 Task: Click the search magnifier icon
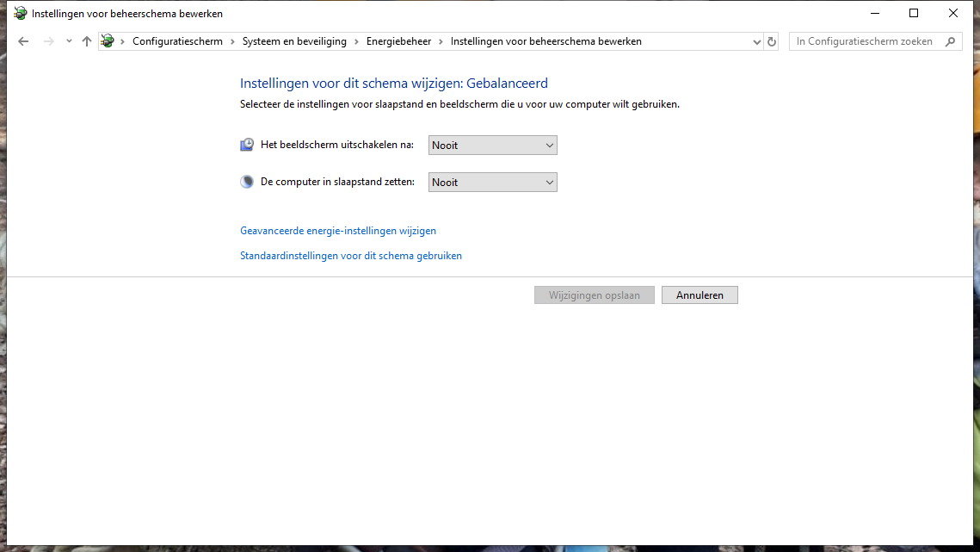[x=950, y=41]
